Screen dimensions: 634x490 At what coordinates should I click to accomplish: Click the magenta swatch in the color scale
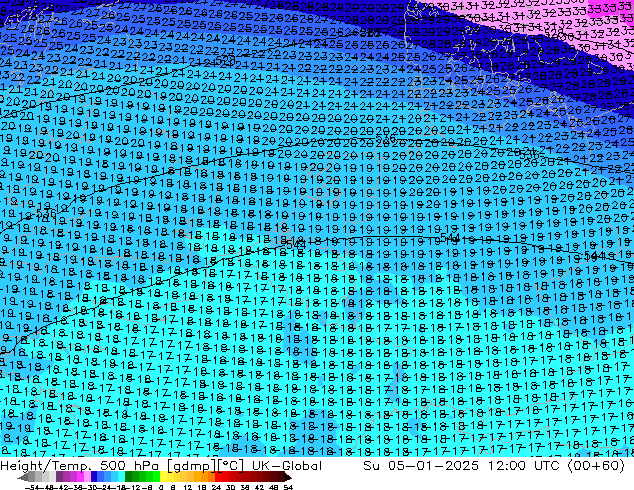[80, 477]
